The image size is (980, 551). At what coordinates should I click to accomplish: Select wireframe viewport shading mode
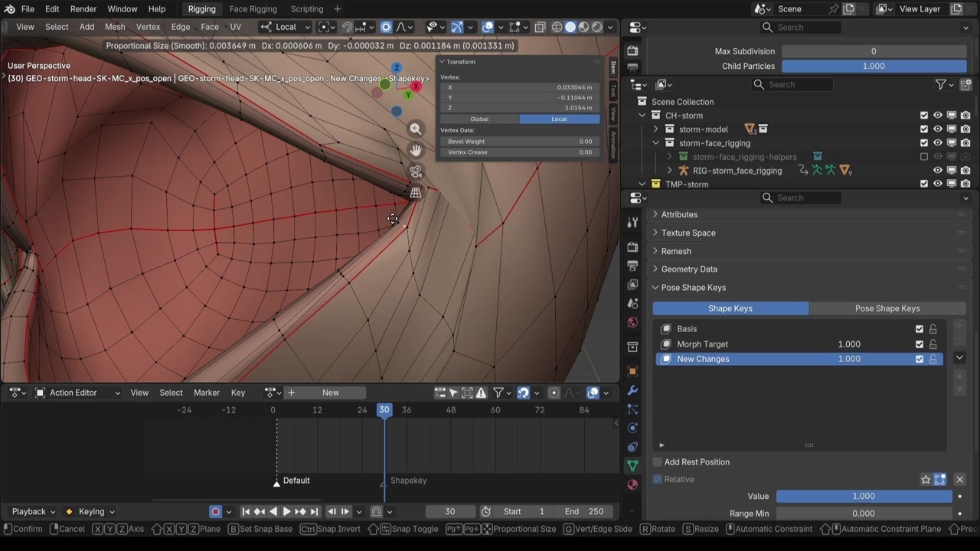click(x=557, y=27)
